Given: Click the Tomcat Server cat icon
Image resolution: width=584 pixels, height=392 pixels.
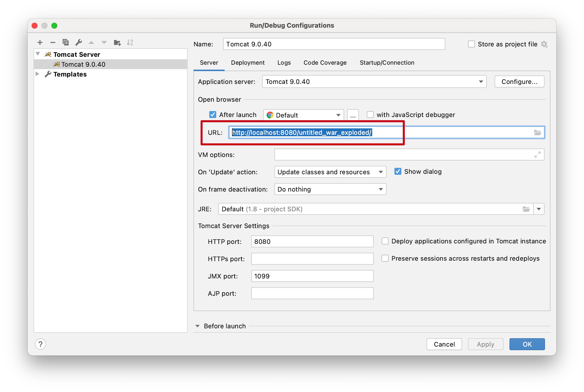Looking at the screenshot, I should tap(48, 54).
